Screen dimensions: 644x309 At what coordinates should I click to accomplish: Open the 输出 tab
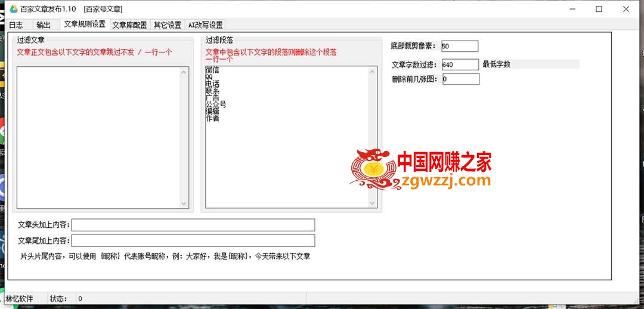pyautogui.click(x=44, y=24)
